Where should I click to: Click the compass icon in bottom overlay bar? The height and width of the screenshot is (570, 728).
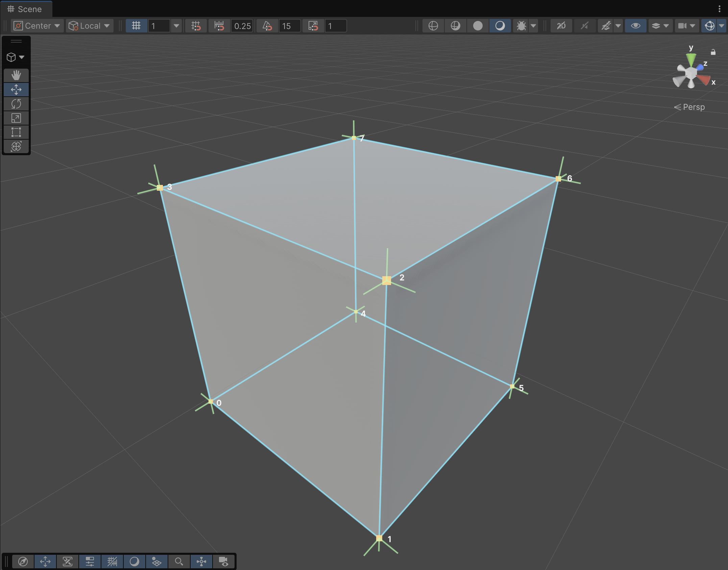point(23,562)
